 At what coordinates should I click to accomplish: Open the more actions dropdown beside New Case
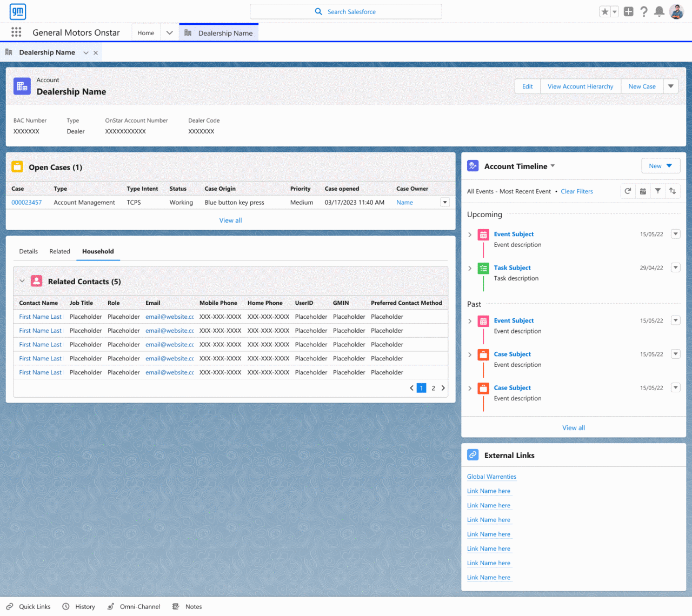[x=671, y=86]
